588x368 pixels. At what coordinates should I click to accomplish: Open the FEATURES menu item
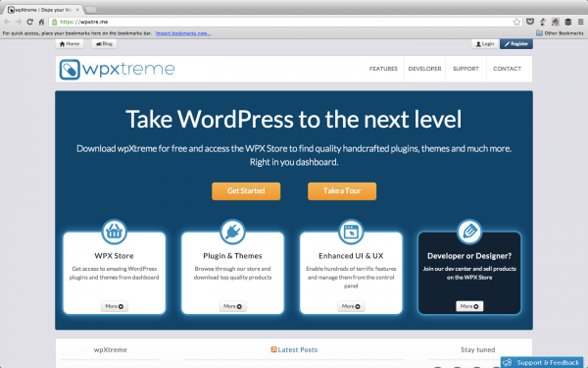coord(383,69)
